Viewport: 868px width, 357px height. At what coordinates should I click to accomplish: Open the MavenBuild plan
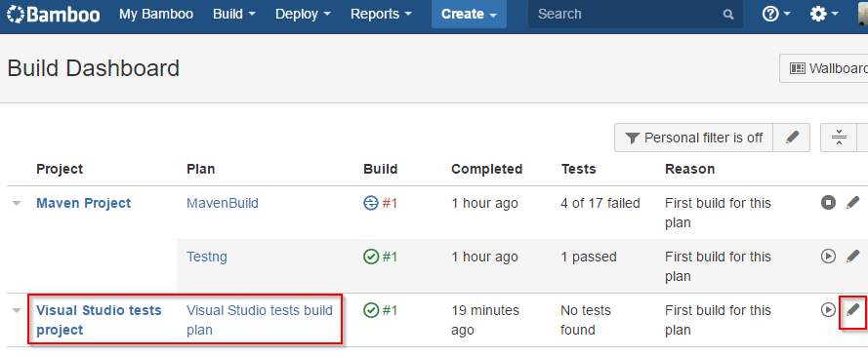223,203
